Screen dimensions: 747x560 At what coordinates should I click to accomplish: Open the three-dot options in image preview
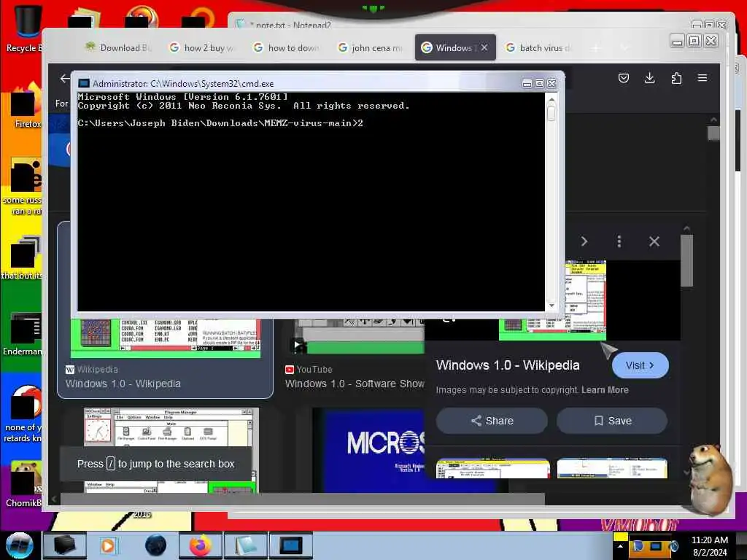[619, 241]
